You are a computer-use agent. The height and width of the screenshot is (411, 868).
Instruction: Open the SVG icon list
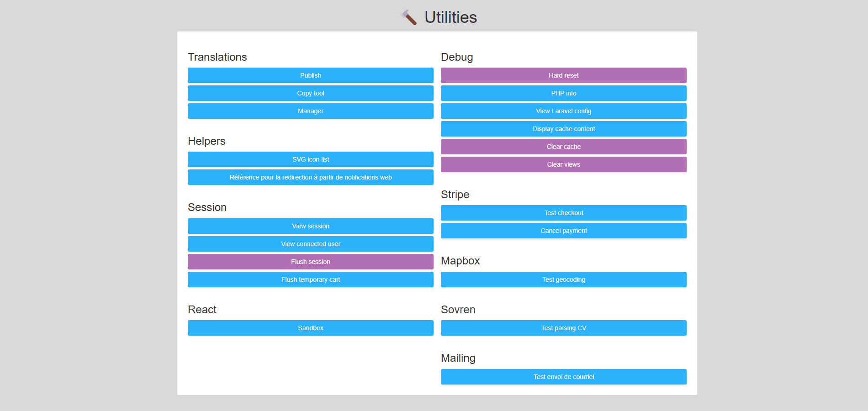(310, 159)
